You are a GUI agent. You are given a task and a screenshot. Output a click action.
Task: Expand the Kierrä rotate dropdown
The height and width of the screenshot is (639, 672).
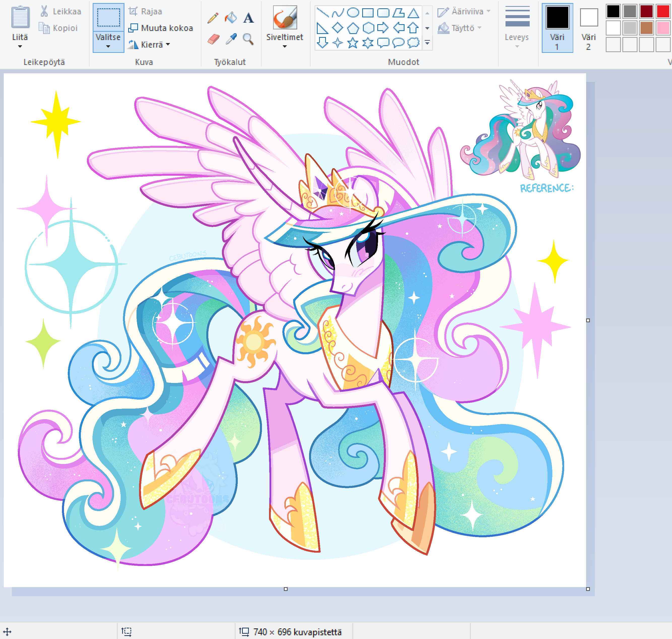168,45
